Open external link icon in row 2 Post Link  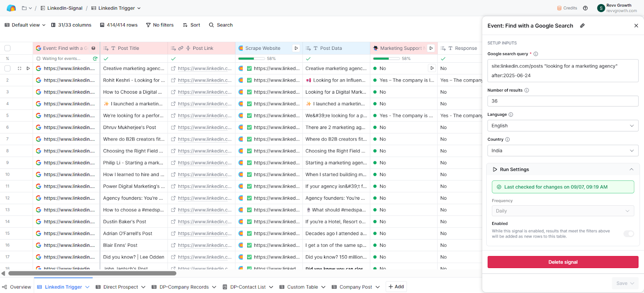click(x=173, y=80)
